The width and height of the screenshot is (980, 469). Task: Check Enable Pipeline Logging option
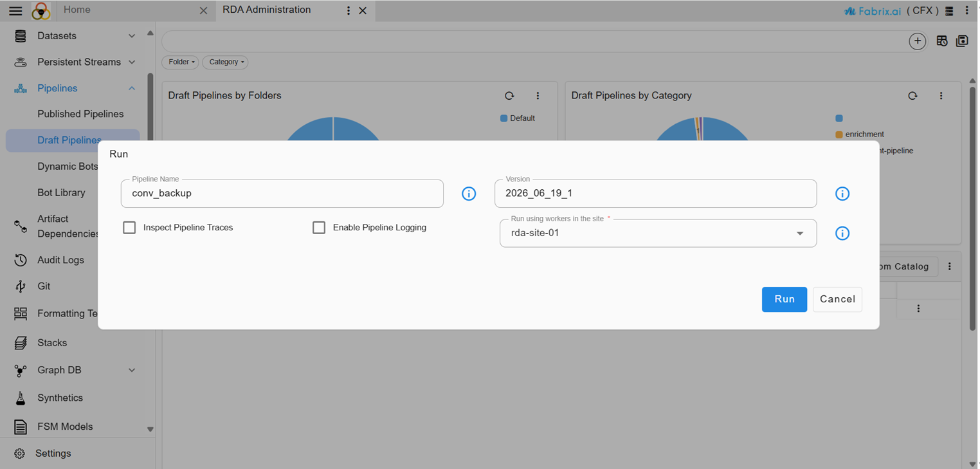coord(319,228)
